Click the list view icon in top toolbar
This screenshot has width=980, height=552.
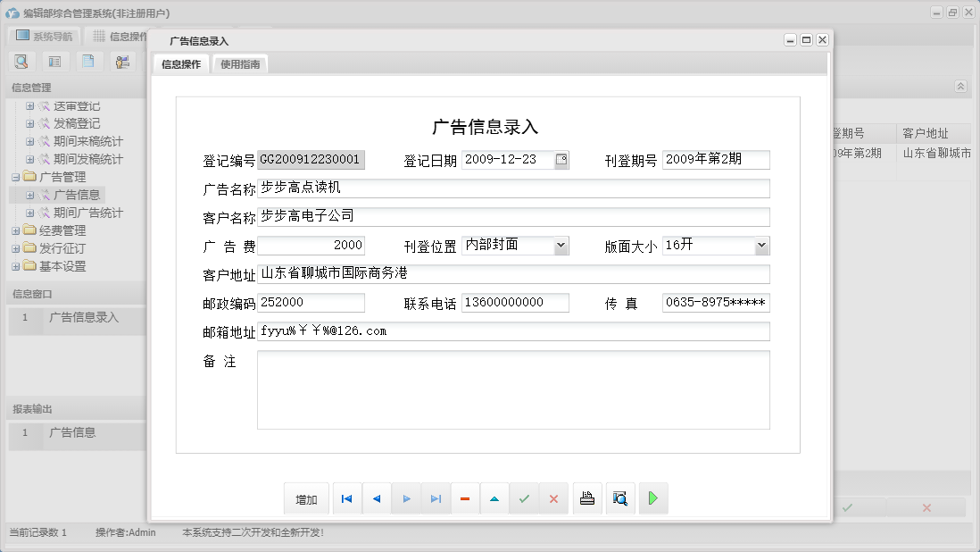(54, 62)
